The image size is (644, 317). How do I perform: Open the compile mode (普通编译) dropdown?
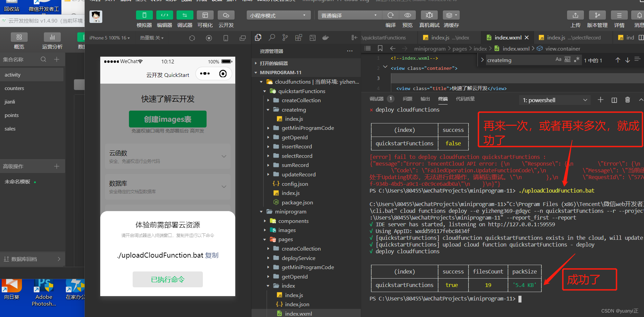point(350,16)
